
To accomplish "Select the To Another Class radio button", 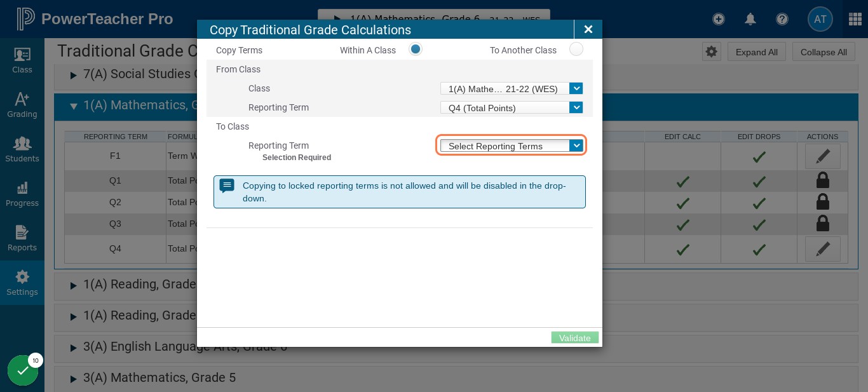I will click(x=576, y=49).
